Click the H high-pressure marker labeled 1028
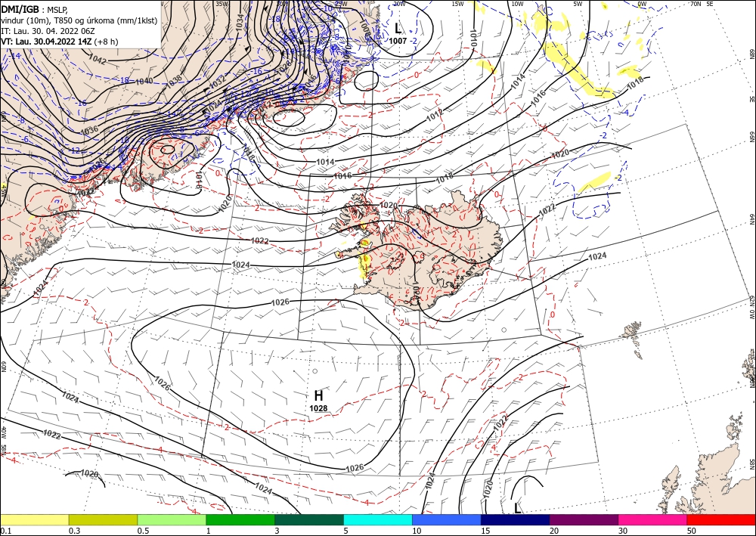The image size is (756, 536). tap(318, 395)
